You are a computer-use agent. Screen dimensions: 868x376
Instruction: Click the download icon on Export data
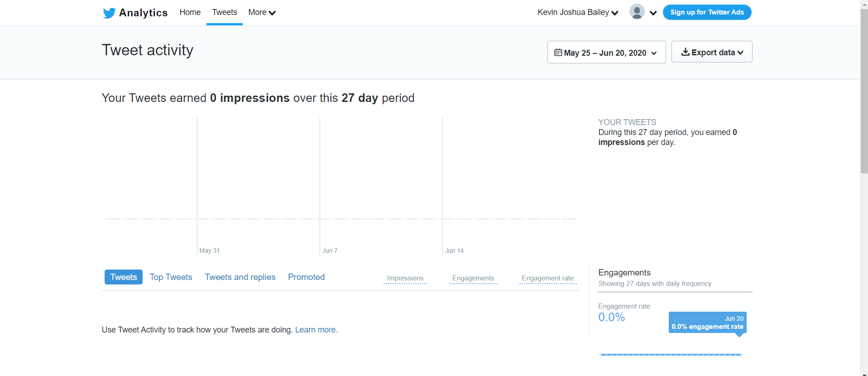click(x=686, y=52)
